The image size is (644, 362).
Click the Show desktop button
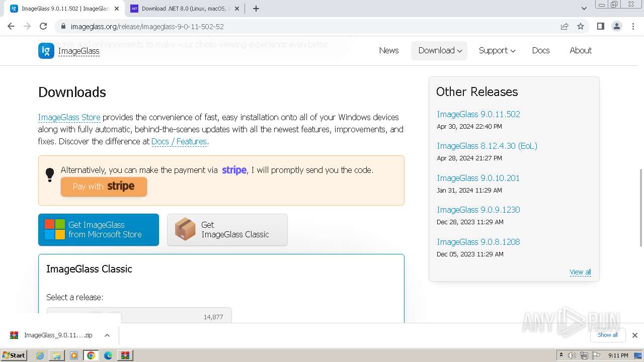point(638,355)
